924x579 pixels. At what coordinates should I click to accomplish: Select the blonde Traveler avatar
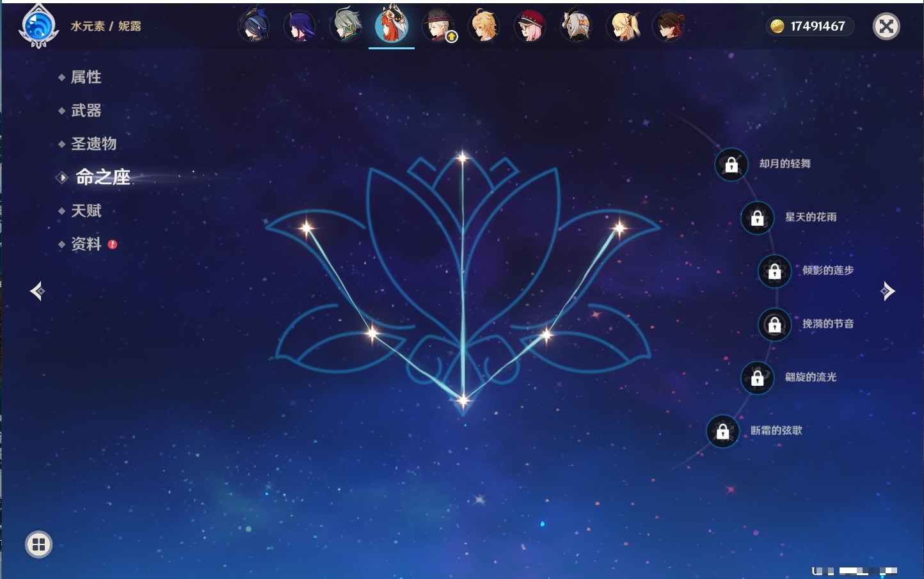tap(484, 26)
